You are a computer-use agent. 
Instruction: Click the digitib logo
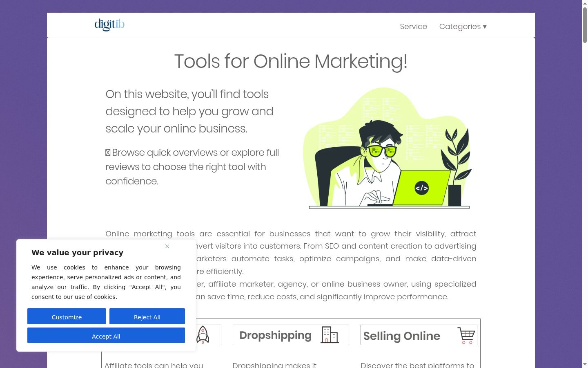[x=109, y=25]
